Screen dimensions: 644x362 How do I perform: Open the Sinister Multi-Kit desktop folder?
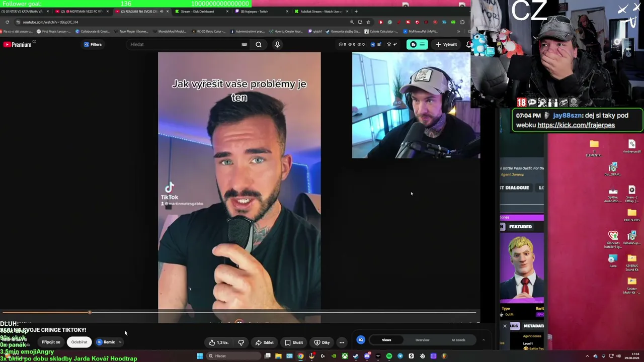pos(632,286)
